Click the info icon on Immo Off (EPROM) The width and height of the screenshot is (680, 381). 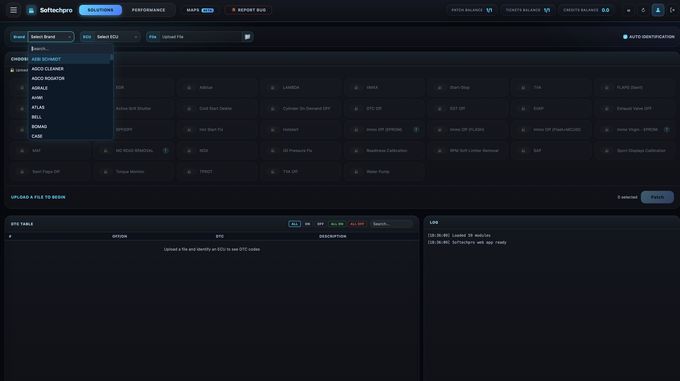(x=416, y=130)
